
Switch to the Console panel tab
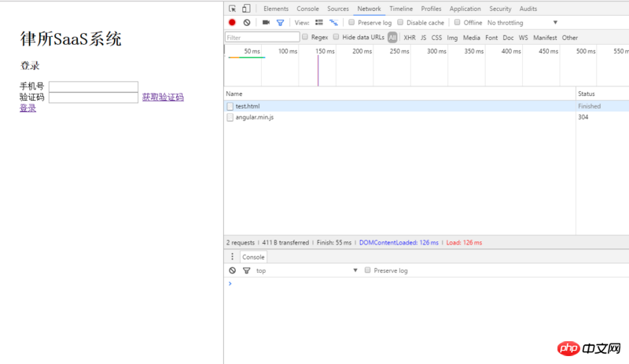[x=307, y=9]
